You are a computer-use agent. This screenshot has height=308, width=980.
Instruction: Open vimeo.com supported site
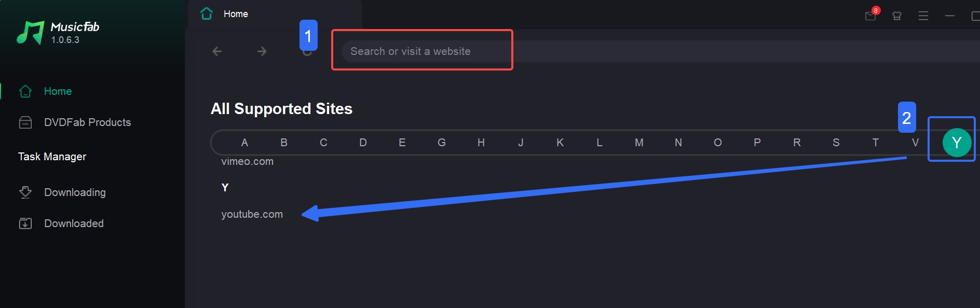(x=248, y=161)
